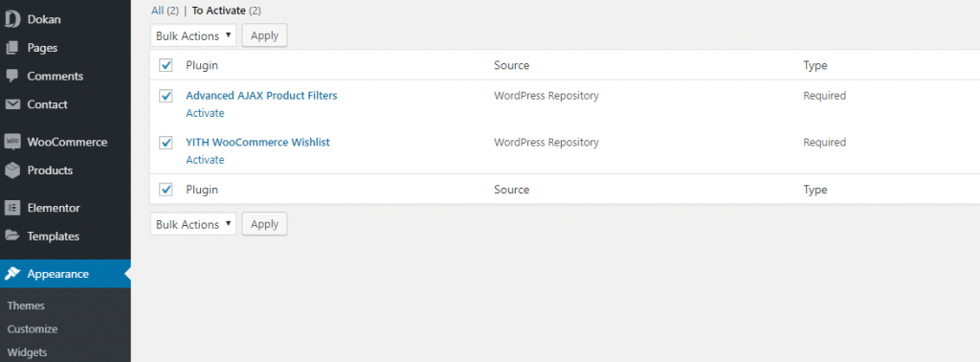Click the Contact envelope icon

coord(11,104)
